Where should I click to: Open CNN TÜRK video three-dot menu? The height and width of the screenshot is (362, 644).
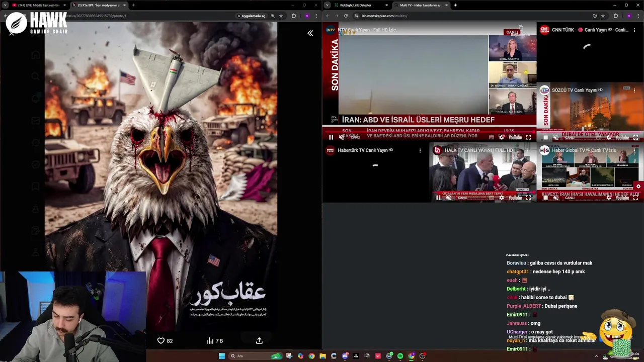[634, 30]
